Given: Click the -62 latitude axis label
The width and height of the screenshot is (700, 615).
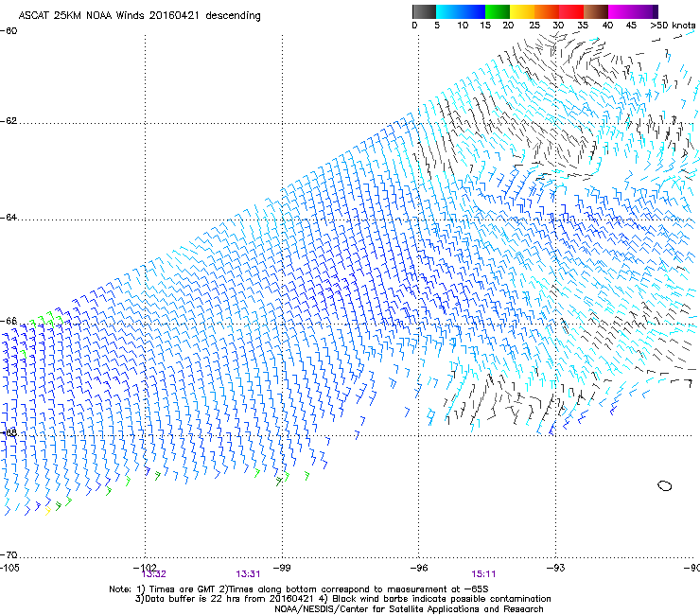Looking at the screenshot, I should point(9,121).
